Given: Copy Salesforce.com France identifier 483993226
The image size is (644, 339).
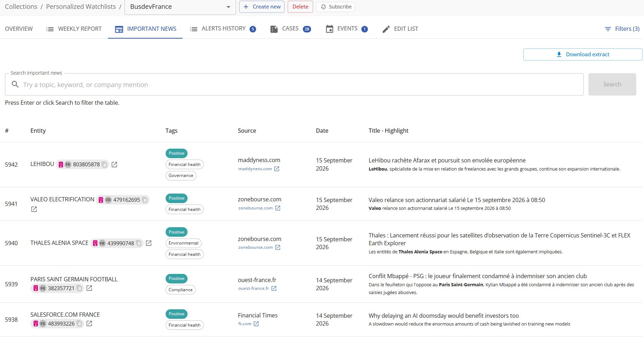Looking at the screenshot, I should (x=79, y=323).
